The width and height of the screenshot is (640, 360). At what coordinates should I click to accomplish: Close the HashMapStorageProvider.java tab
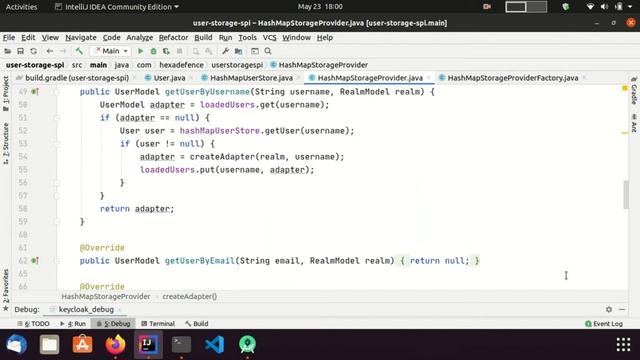pyautogui.click(x=429, y=78)
